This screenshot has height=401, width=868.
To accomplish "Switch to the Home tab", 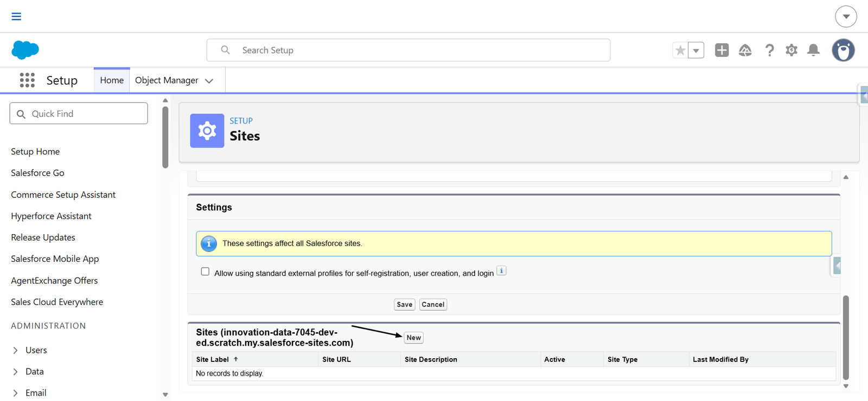I will (x=112, y=80).
